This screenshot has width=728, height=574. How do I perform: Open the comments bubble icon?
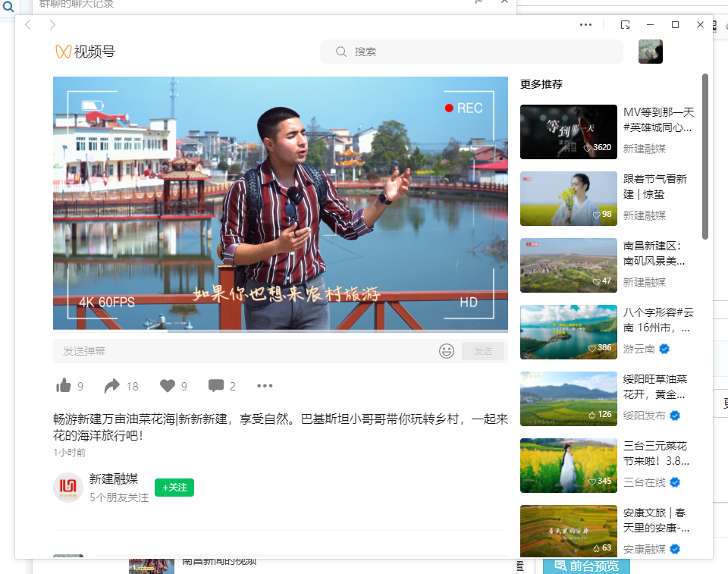point(216,386)
